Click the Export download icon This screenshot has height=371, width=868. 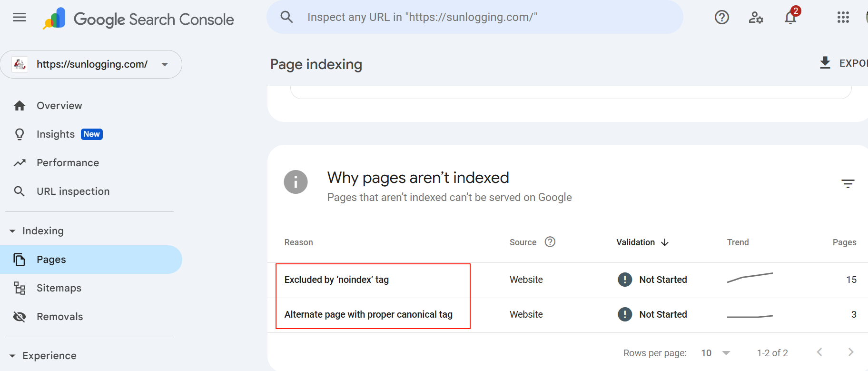point(825,63)
